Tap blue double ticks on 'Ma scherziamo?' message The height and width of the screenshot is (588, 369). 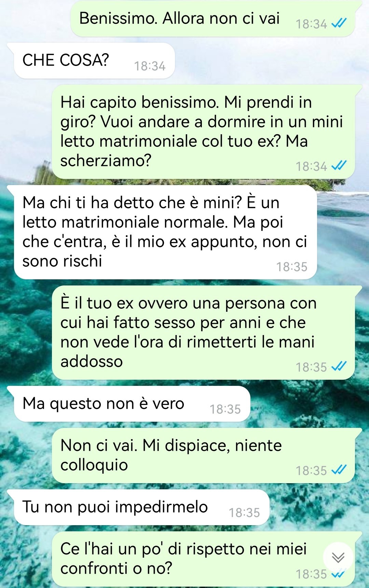point(339,166)
